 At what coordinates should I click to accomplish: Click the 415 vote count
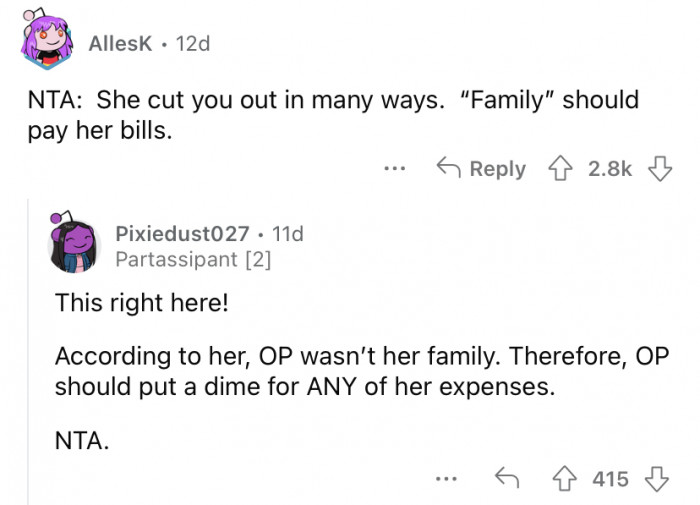tap(610, 479)
